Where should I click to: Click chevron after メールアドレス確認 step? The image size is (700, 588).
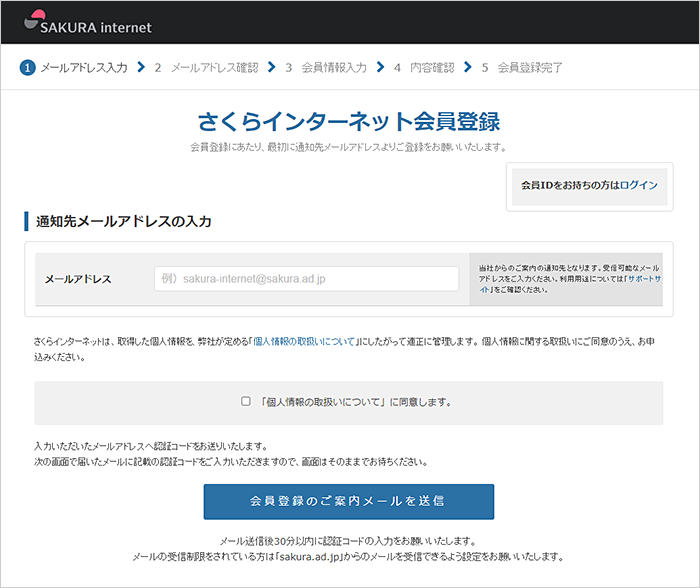click(x=271, y=67)
